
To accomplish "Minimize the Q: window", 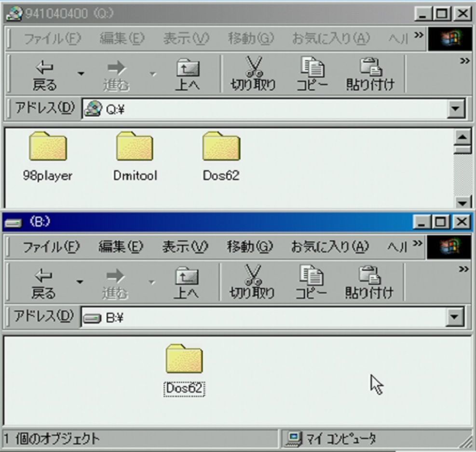I will (423, 14).
